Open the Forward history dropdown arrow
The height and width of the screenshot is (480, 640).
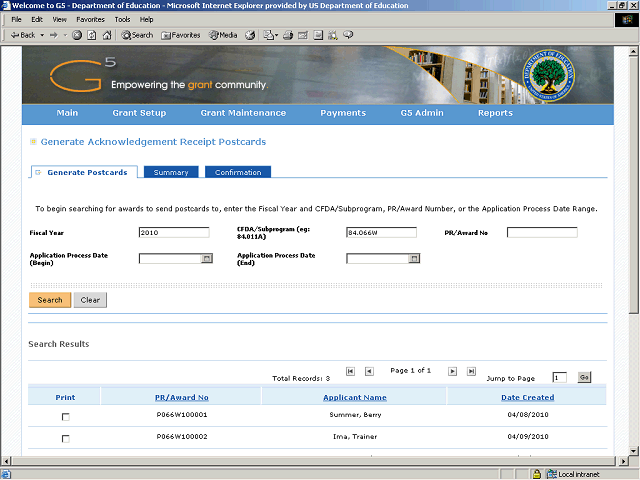pyautogui.click(x=65, y=36)
